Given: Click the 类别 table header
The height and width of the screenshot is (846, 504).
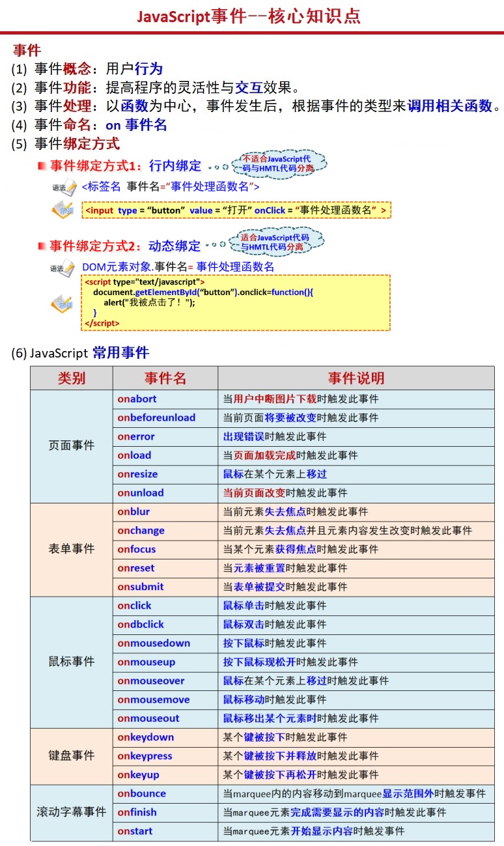Looking at the screenshot, I should coord(72,378).
